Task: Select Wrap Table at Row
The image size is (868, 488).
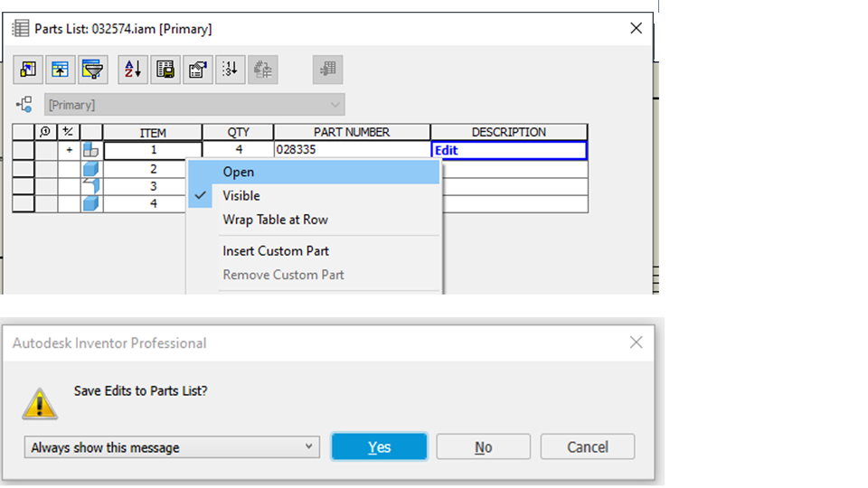Action: click(314, 220)
